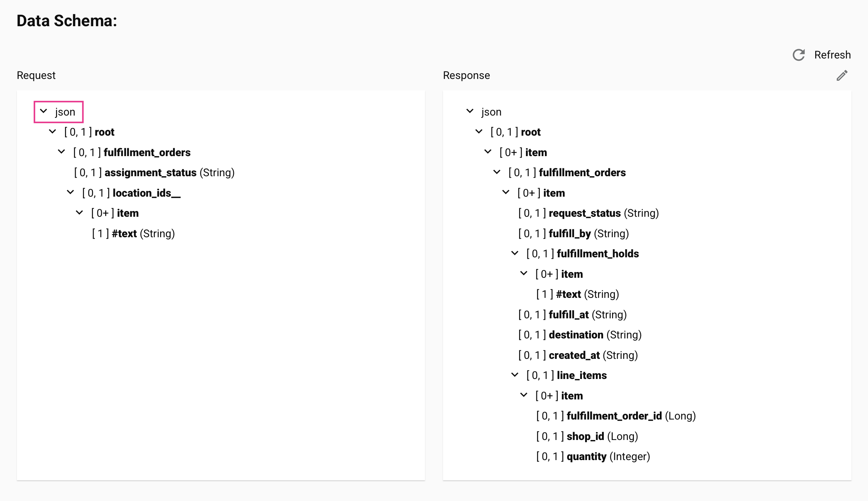The height and width of the screenshot is (501, 868).
Task: Collapse the fulfillment_holds node
Action: coord(514,253)
